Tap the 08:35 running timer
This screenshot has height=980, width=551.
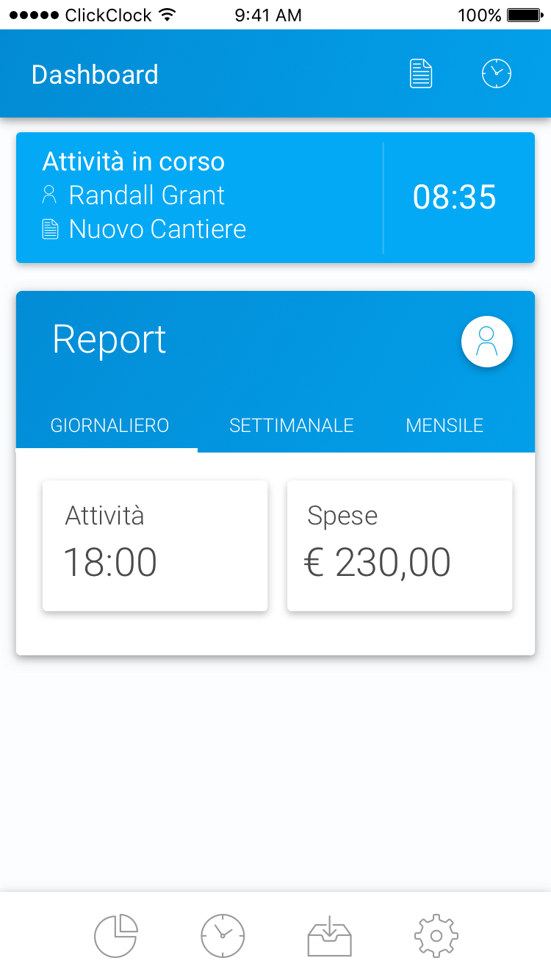[x=455, y=198]
